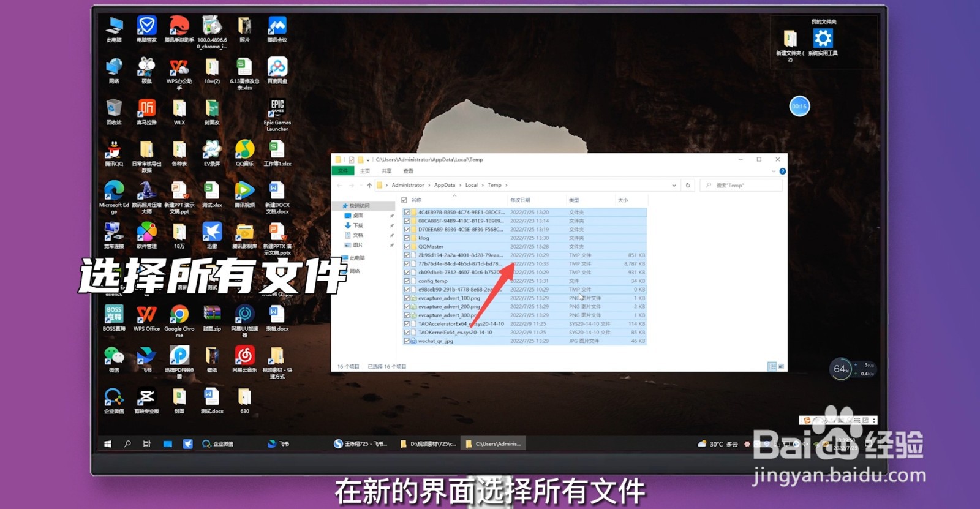The image size is (980, 509).
Task: Open the 主页 ribbon tab
Action: (x=365, y=171)
